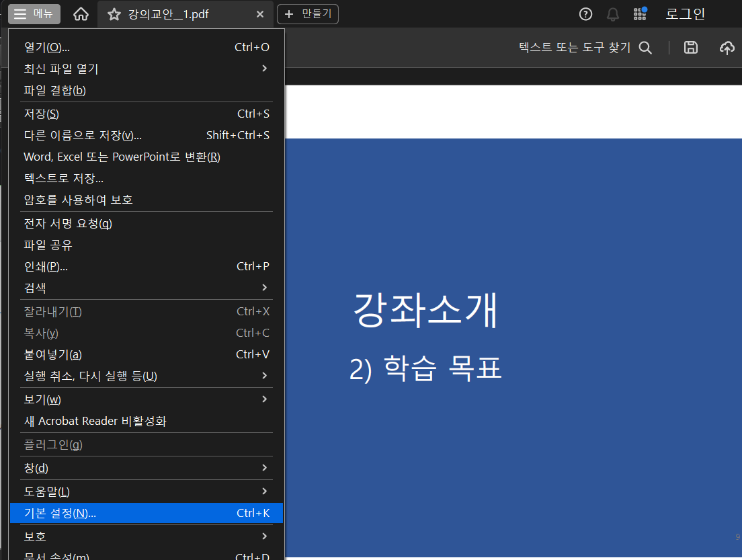Expand the 창(d) submenu
This screenshot has height=560, width=742.
coord(147,468)
